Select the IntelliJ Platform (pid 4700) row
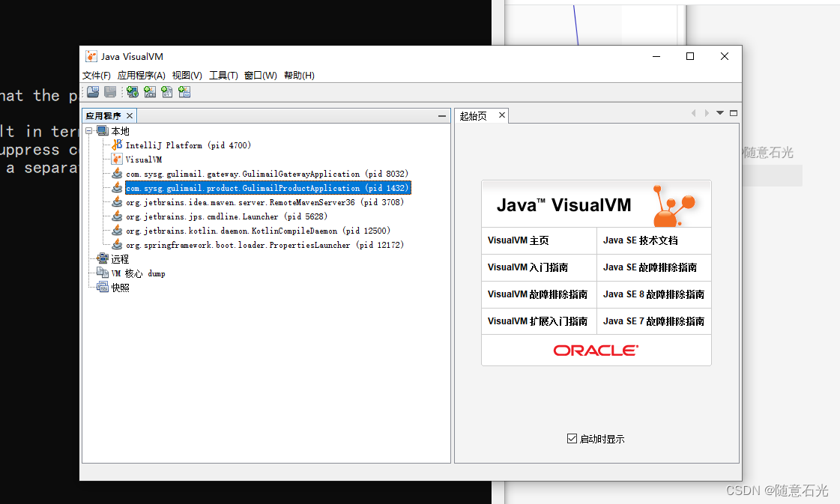 click(188, 145)
